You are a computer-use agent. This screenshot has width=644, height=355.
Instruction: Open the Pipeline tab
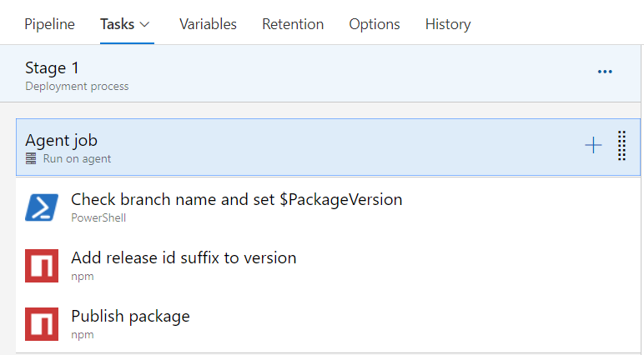coord(49,24)
